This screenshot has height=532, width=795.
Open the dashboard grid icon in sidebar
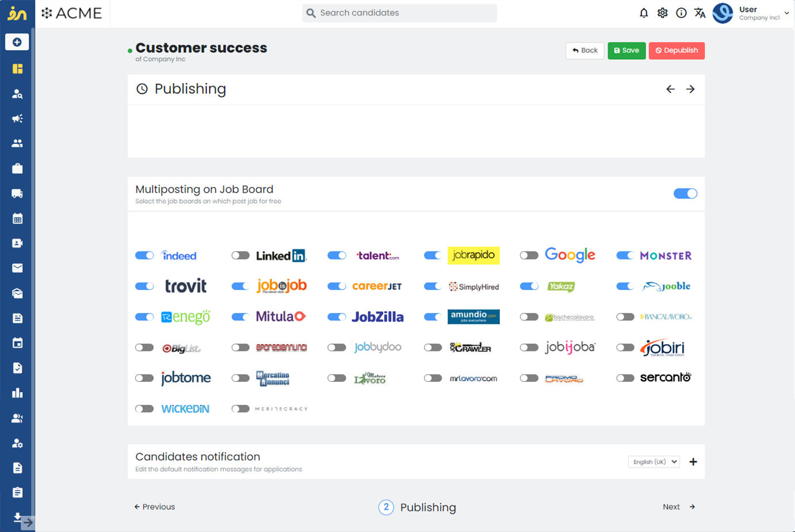point(17,68)
